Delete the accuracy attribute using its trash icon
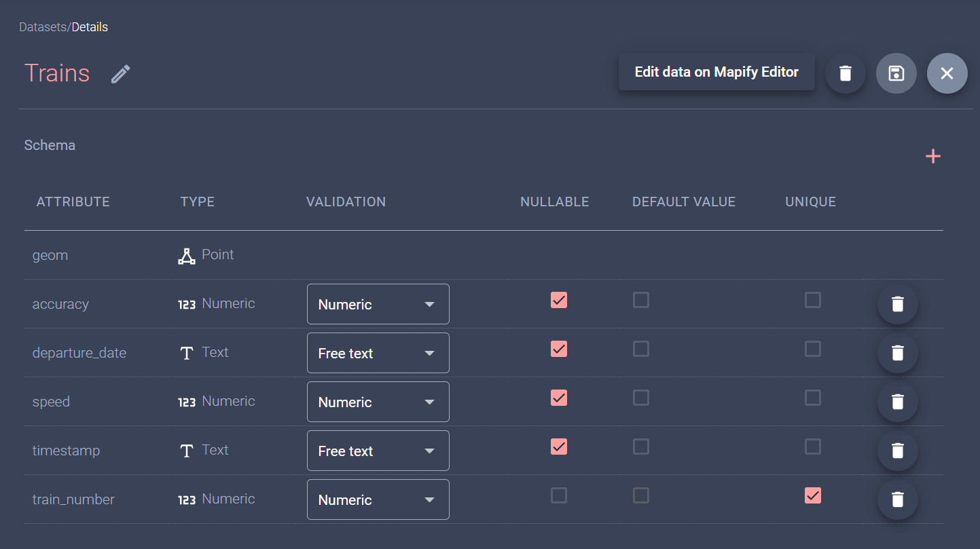The image size is (980, 549). [x=897, y=304]
